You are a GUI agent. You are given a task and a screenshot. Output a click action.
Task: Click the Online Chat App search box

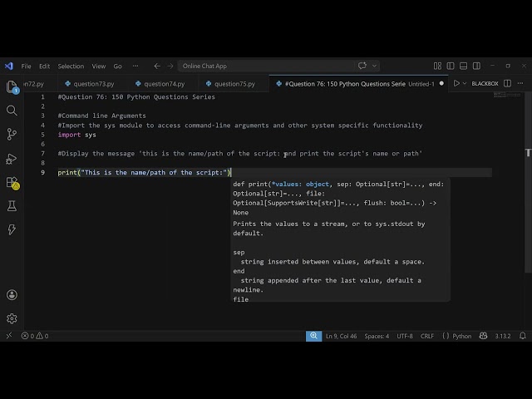tap(266, 66)
